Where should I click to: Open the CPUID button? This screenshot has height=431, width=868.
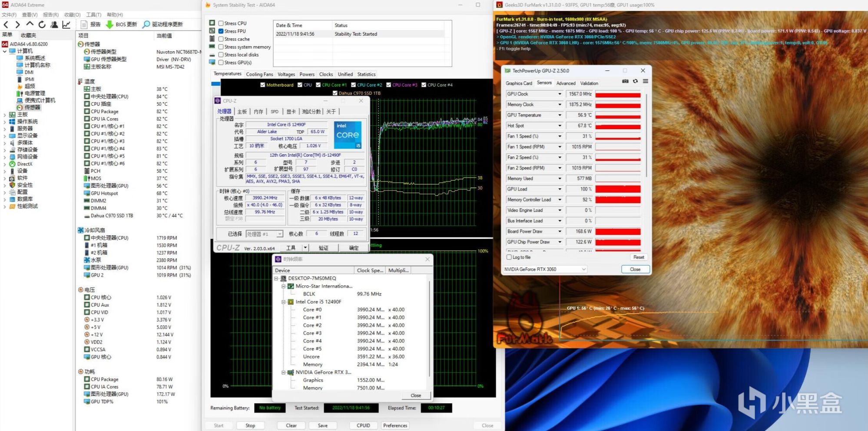pos(363,425)
